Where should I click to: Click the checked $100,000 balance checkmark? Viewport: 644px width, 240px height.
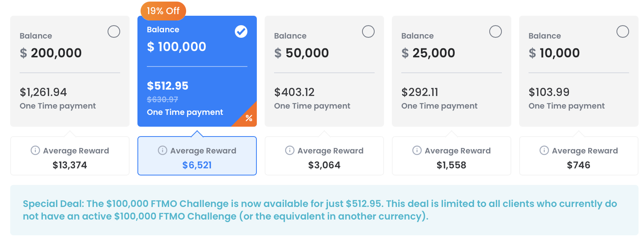(x=241, y=31)
